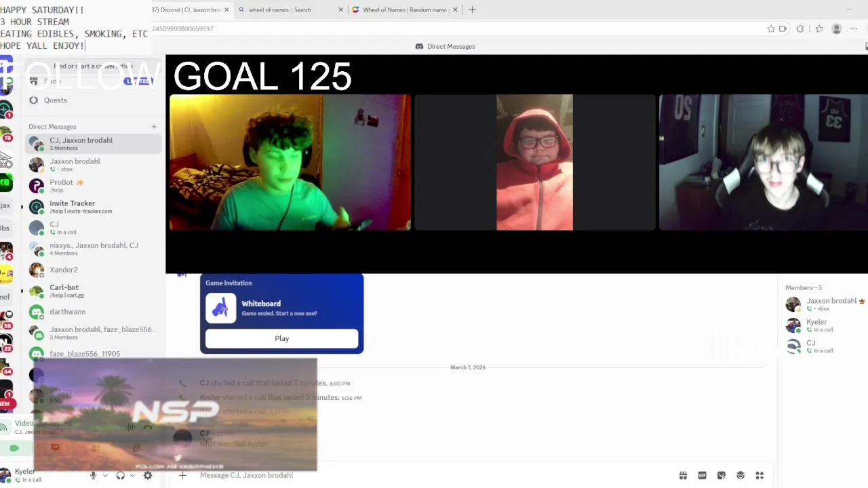This screenshot has height=488, width=868.
Task: Mute the microphone
Action: pos(94,475)
